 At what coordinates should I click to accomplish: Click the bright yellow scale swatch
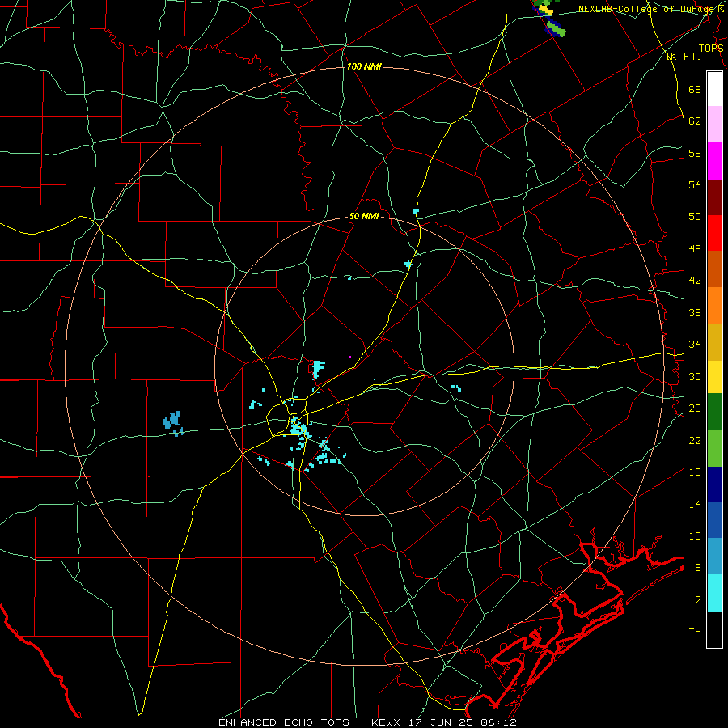pyautogui.click(x=714, y=377)
